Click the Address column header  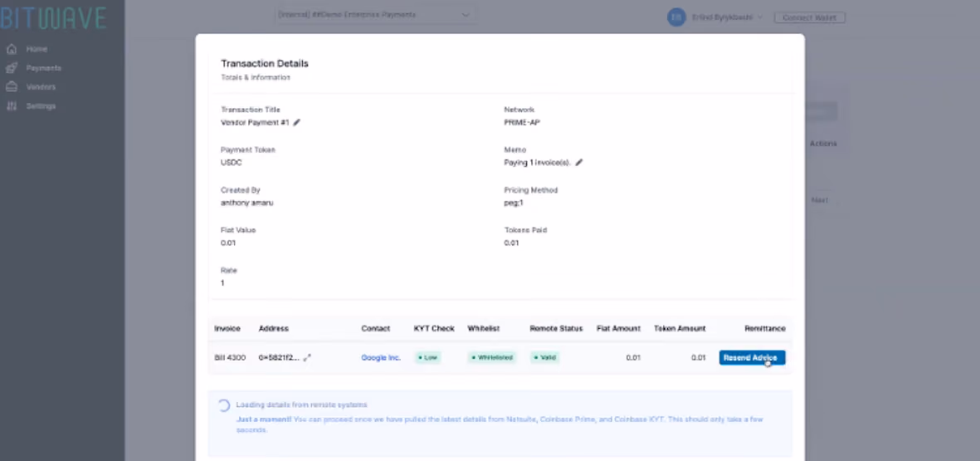(274, 328)
